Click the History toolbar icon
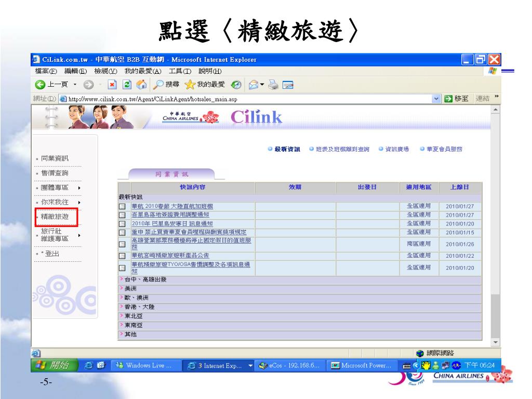This screenshot has height=399, width=532. click(236, 85)
